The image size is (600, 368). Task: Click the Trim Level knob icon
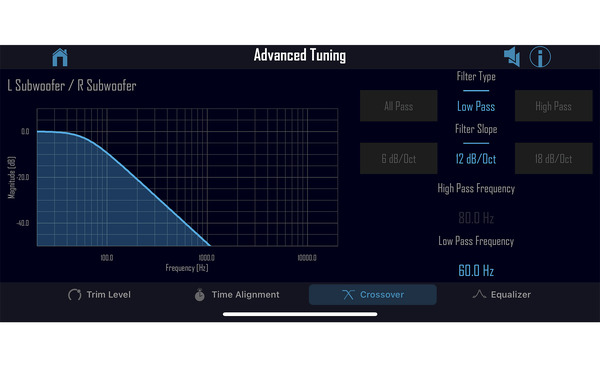(75, 295)
